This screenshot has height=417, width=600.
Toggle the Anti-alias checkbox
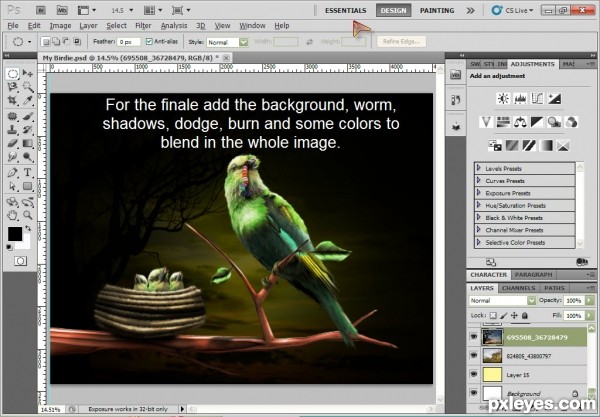pos(149,41)
